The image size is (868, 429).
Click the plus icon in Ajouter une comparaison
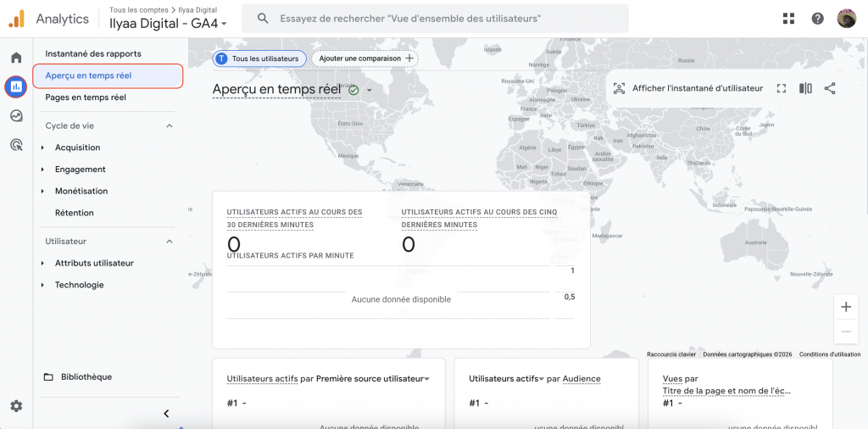coord(409,58)
